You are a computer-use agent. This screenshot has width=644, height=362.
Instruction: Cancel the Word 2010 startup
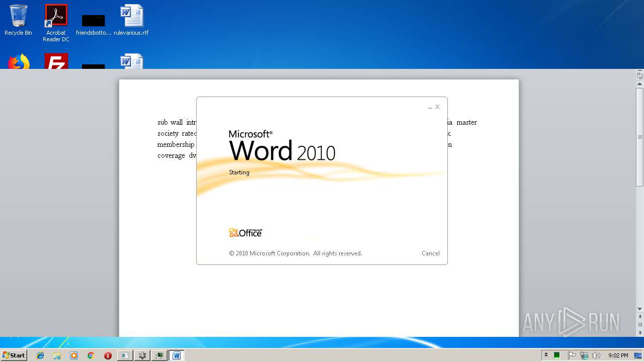(430, 253)
